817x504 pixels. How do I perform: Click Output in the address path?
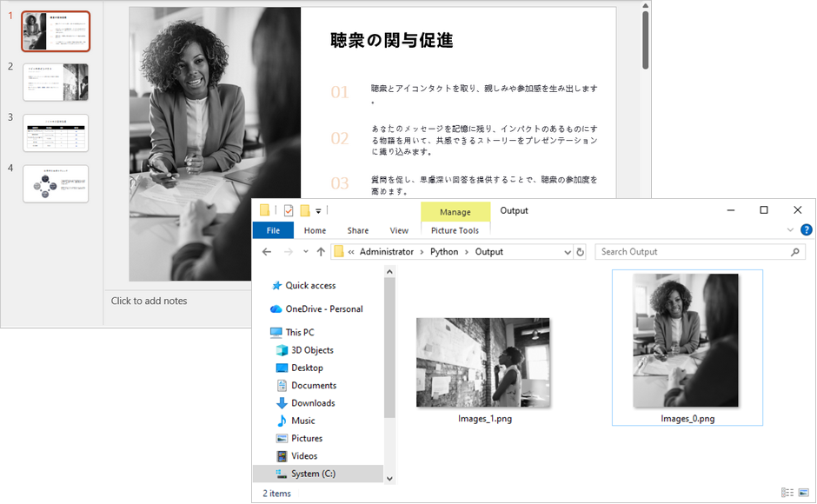pyautogui.click(x=488, y=252)
